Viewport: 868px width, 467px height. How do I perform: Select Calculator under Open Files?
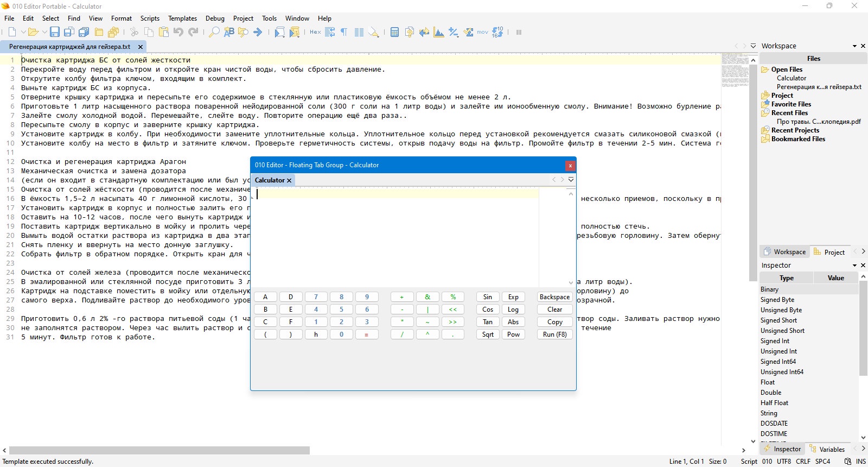click(792, 78)
